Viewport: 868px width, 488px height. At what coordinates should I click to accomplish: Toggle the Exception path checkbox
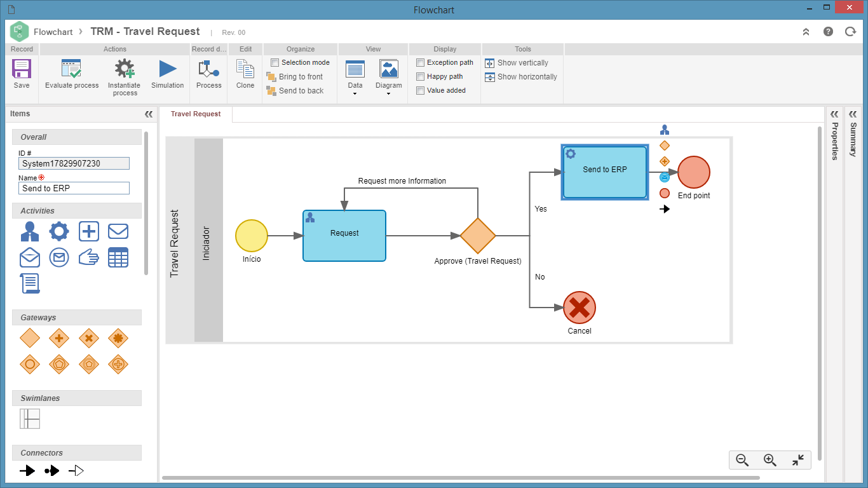pyautogui.click(x=420, y=62)
